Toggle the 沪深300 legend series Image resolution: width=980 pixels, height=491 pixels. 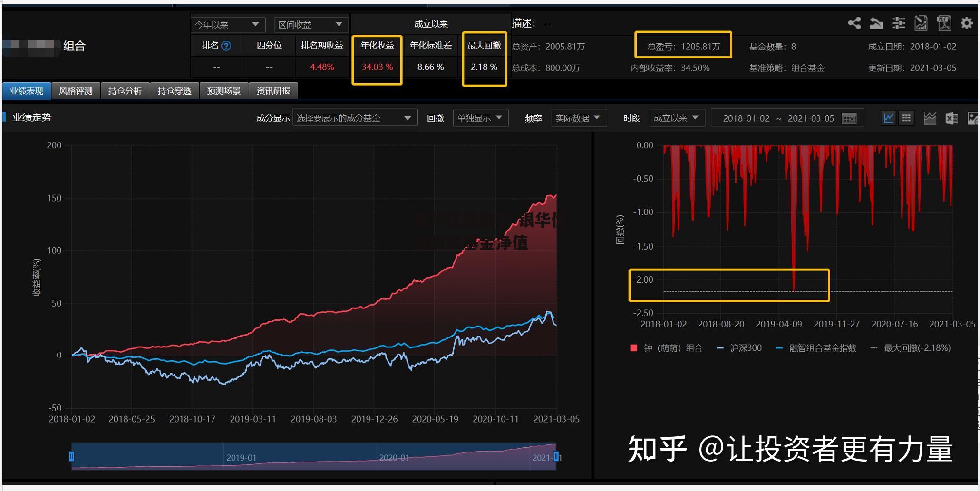tap(739, 348)
